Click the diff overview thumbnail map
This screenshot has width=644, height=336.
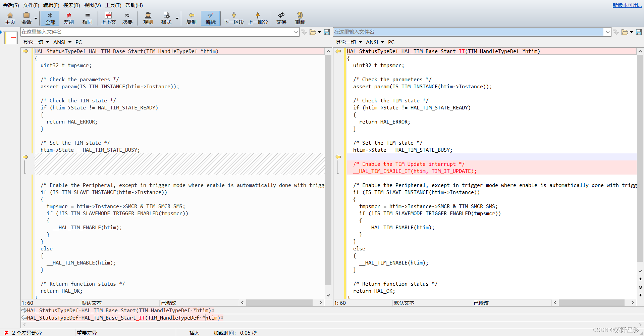coord(10,38)
